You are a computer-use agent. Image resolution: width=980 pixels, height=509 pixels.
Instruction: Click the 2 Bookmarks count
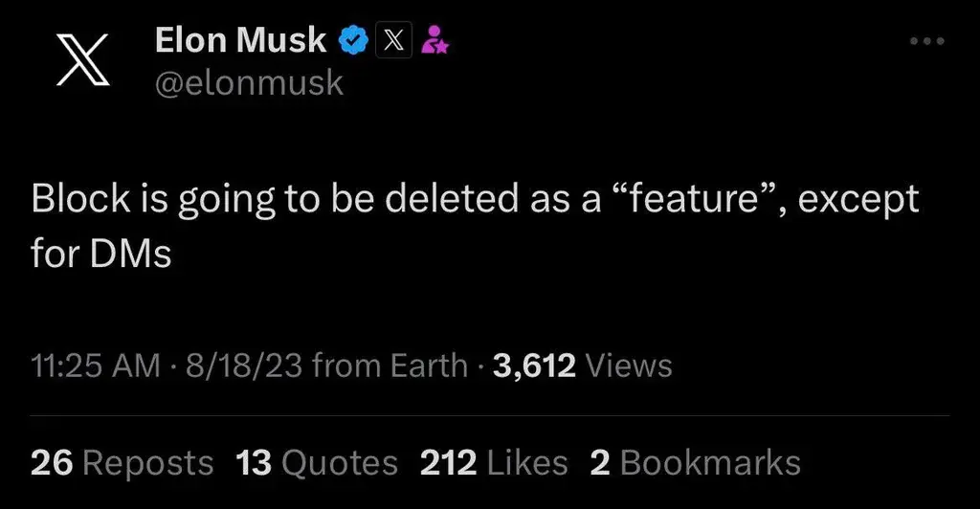click(x=695, y=463)
